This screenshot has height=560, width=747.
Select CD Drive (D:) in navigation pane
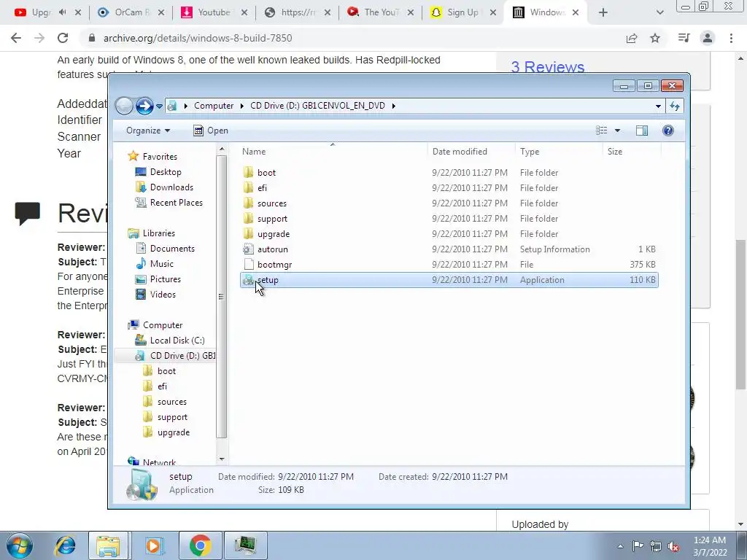(165, 356)
